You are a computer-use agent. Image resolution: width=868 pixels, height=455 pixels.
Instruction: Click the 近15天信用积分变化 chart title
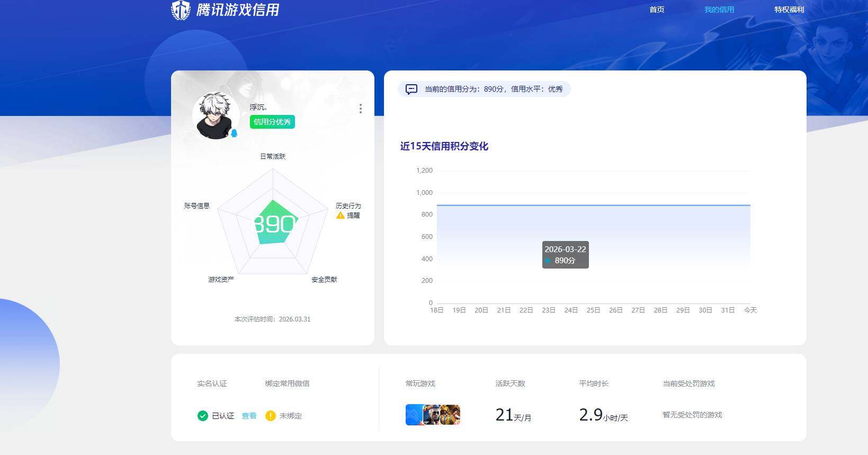[x=444, y=146]
